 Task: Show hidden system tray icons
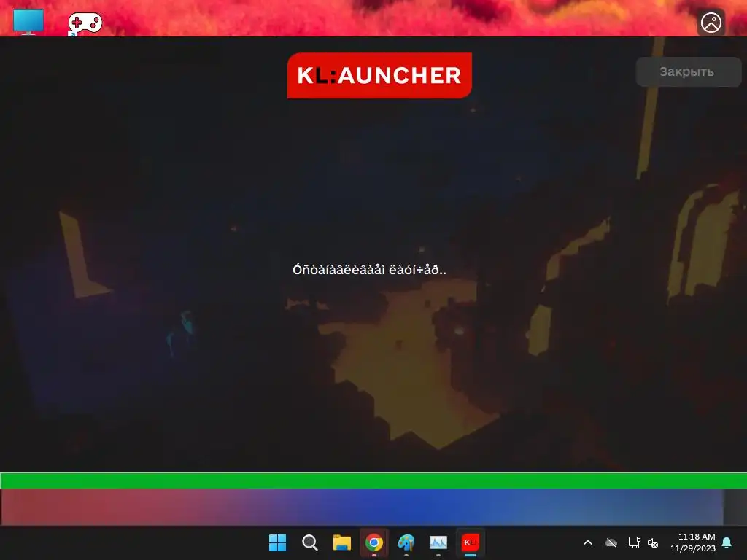[588, 542]
